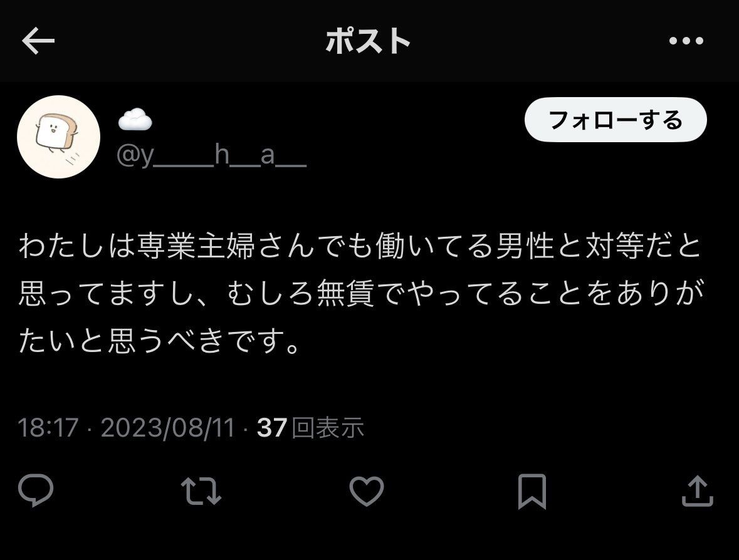Tap the 回表示 label beside the count
739x560 pixels.
328,428
